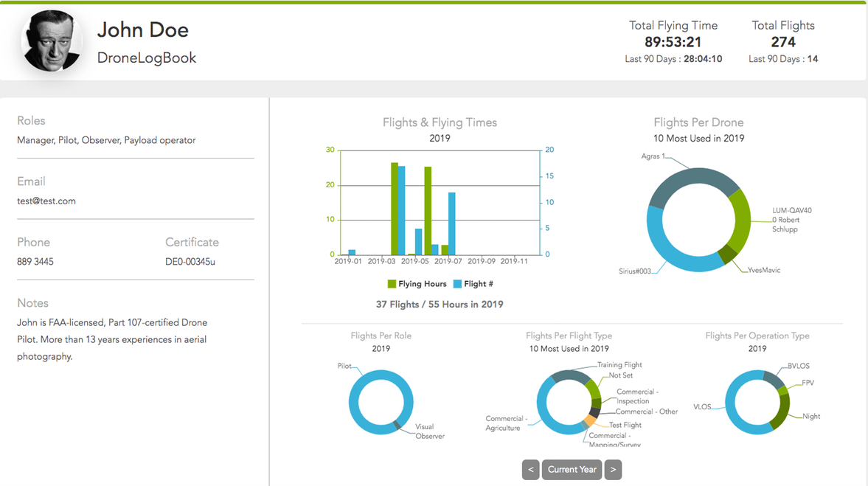Go to the previous year arrow button
868x486 pixels.
[530, 470]
